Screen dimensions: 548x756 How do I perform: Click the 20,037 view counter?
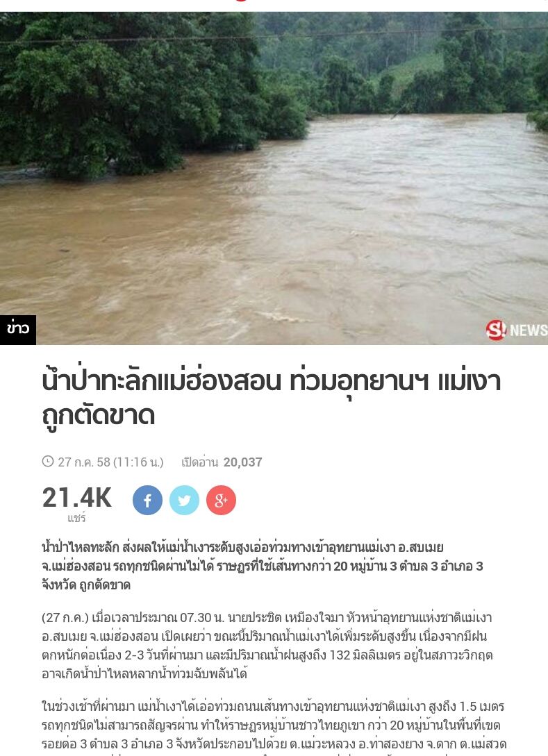242,462
